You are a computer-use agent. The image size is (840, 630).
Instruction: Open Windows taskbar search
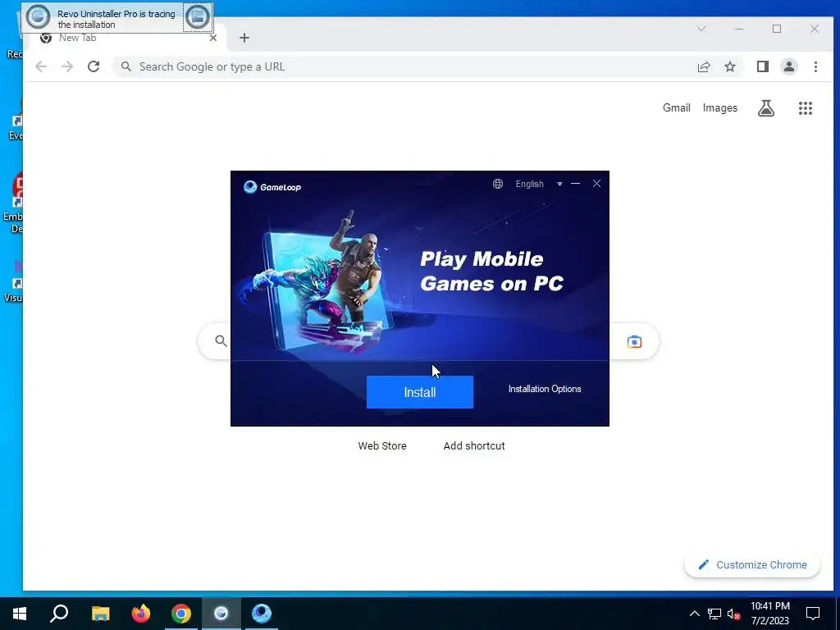point(59,614)
